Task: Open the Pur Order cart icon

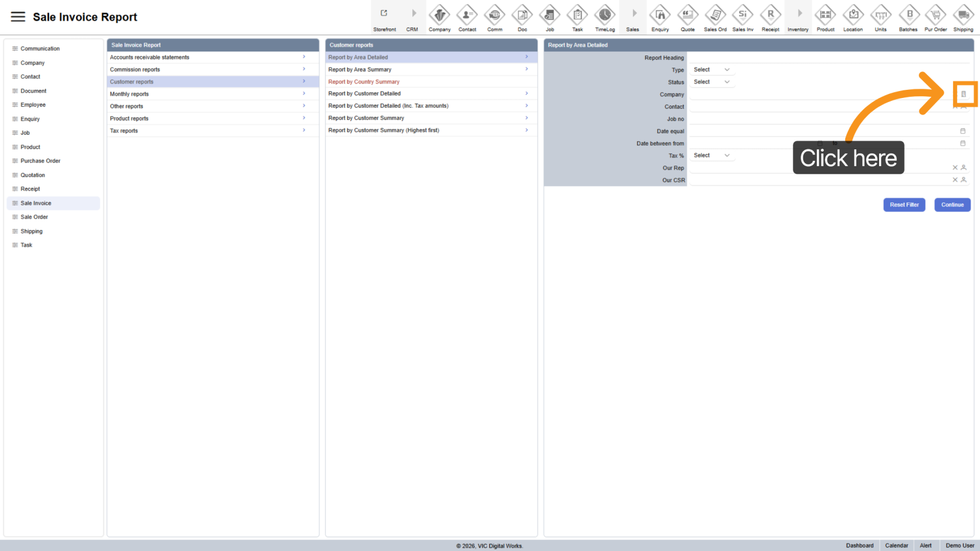Action: (936, 15)
